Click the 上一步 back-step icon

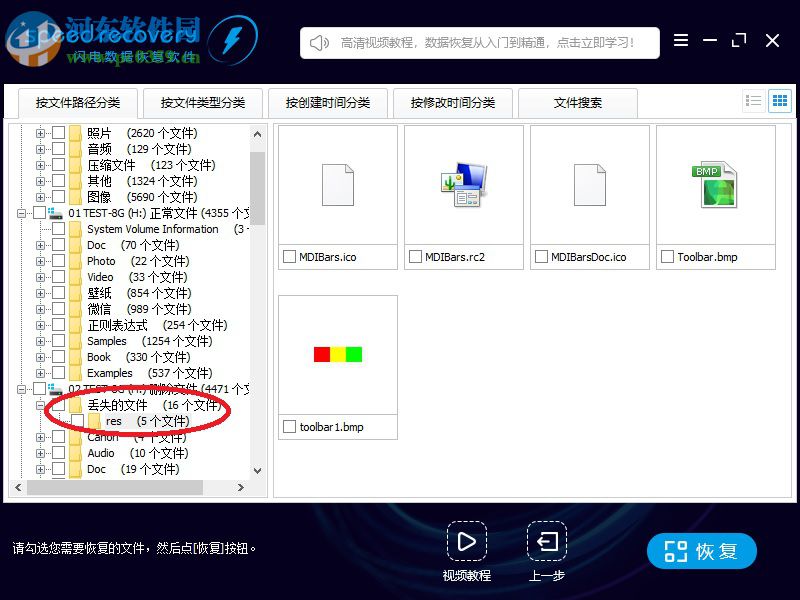pyautogui.click(x=546, y=543)
